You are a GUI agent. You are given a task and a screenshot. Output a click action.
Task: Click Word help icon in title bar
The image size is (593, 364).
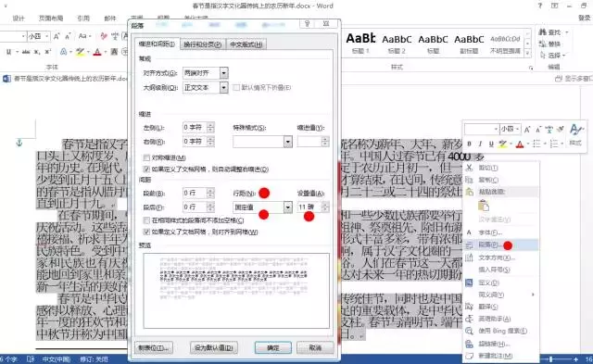539,6
